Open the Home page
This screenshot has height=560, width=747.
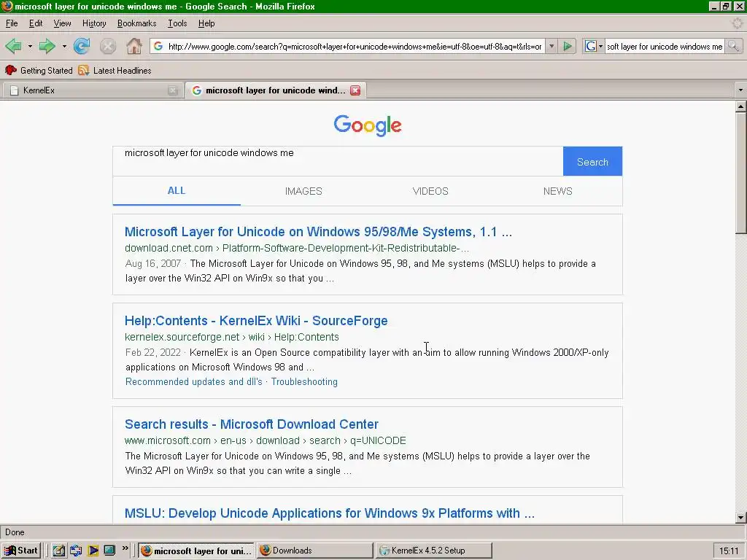(134, 46)
